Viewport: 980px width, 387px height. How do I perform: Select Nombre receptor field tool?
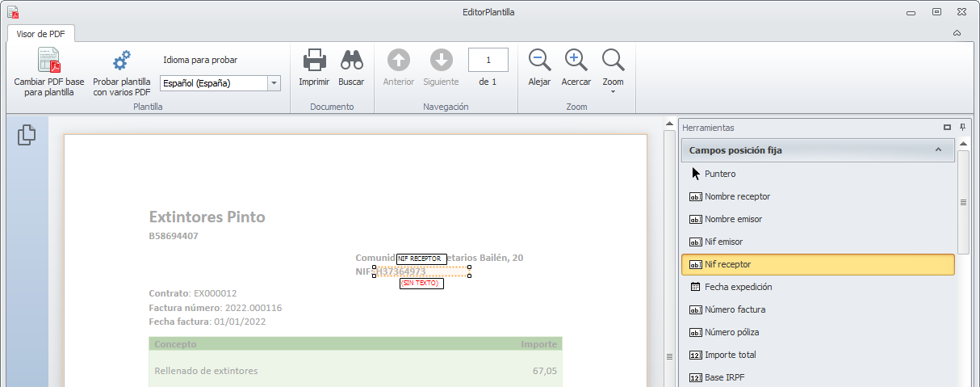(x=818, y=196)
